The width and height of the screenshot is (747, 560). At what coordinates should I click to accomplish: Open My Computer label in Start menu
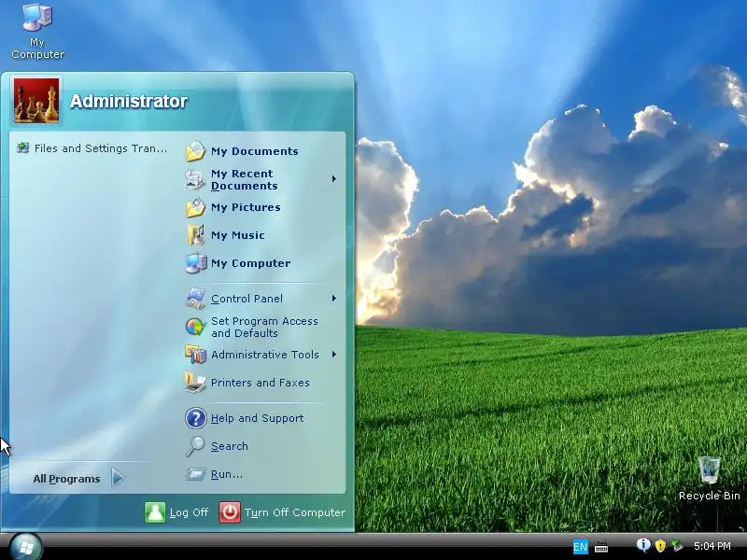(250, 263)
